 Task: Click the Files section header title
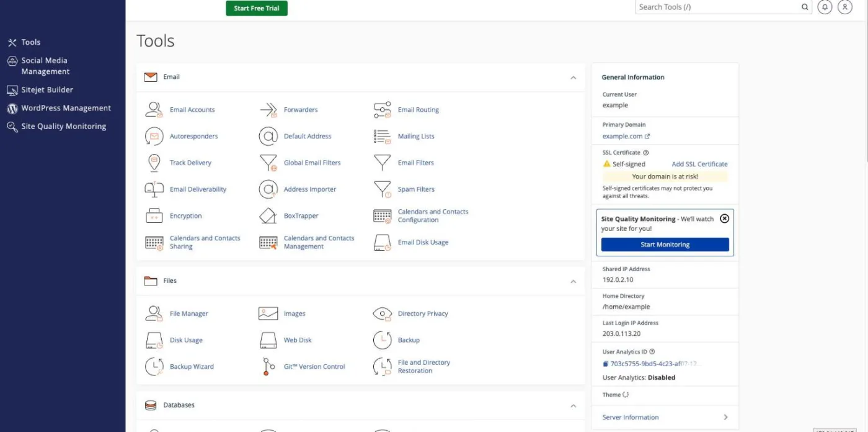pyautogui.click(x=170, y=281)
